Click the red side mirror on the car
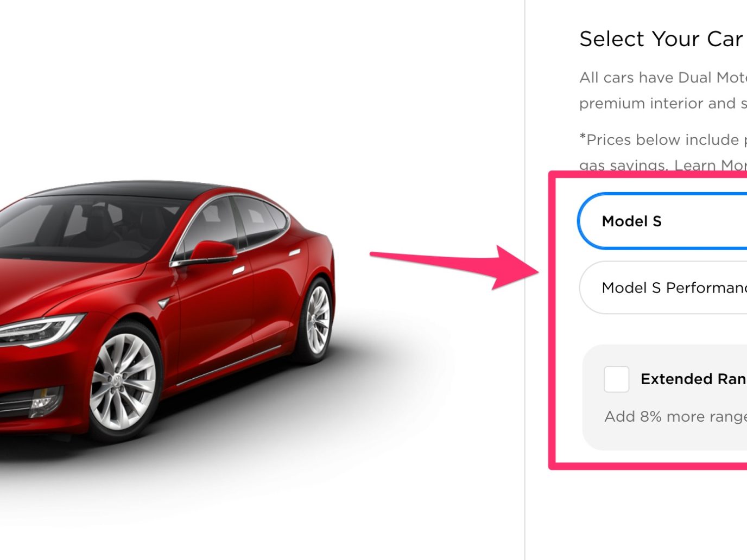Screen dimensions: 747x560 tap(213, 251)
